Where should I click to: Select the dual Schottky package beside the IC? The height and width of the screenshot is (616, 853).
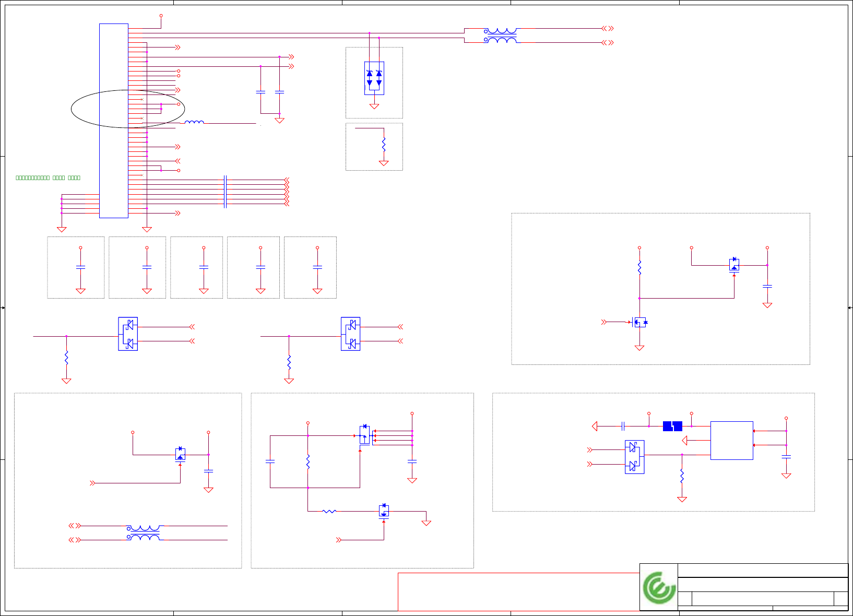point(635,457)
